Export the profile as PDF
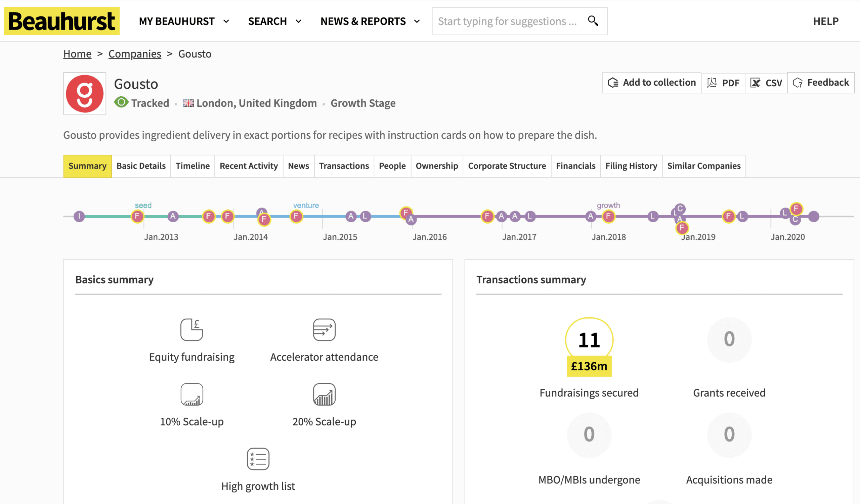The width and height of the screenshot is (860, 504). click(x=723, y=83)
